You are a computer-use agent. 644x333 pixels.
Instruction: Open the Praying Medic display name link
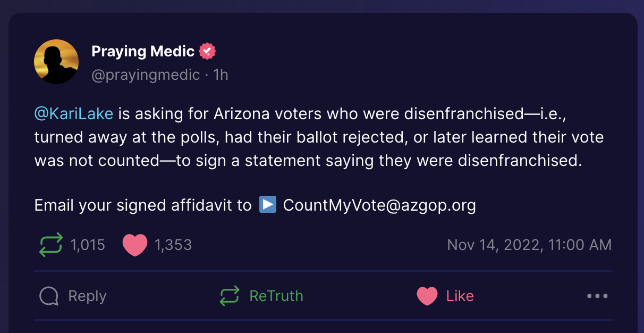(143, 52)
